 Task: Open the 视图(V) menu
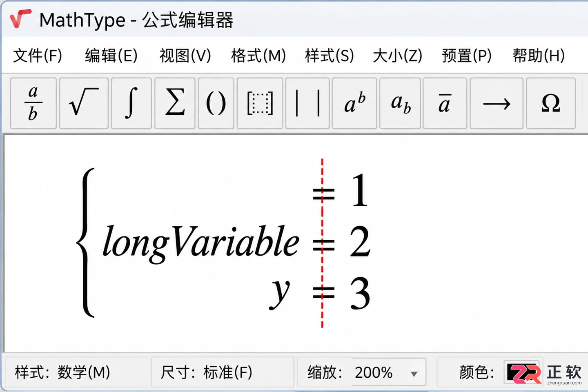point(185,56)
